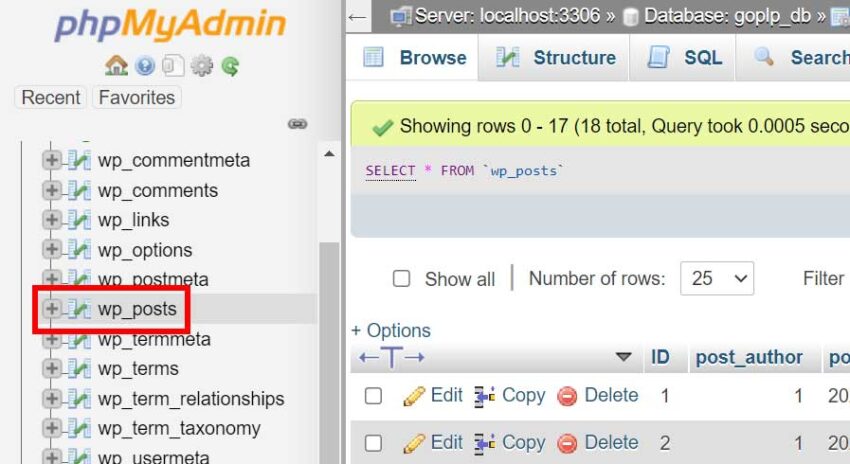This screenshot has width=850, height=464.
Task: Reload navigation panel green icon
Action: coord(230,66)
